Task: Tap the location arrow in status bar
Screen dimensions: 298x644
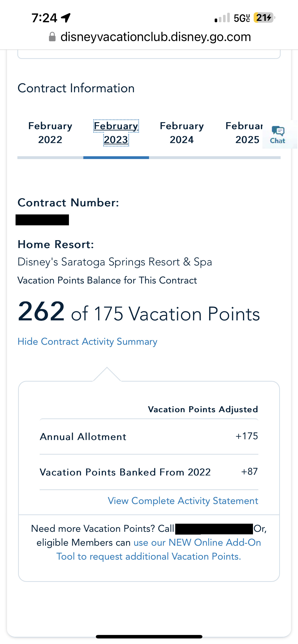Action: (66, 18)
